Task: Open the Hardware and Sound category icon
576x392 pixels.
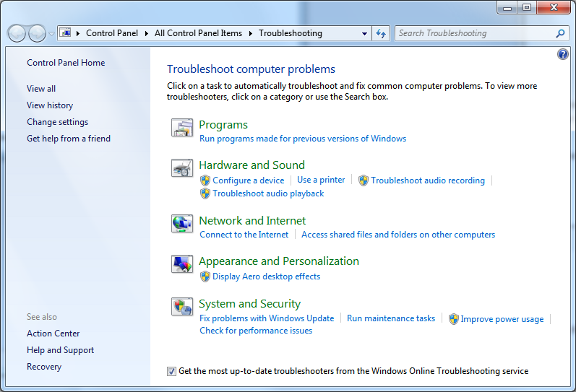Action: coord(182,168)
